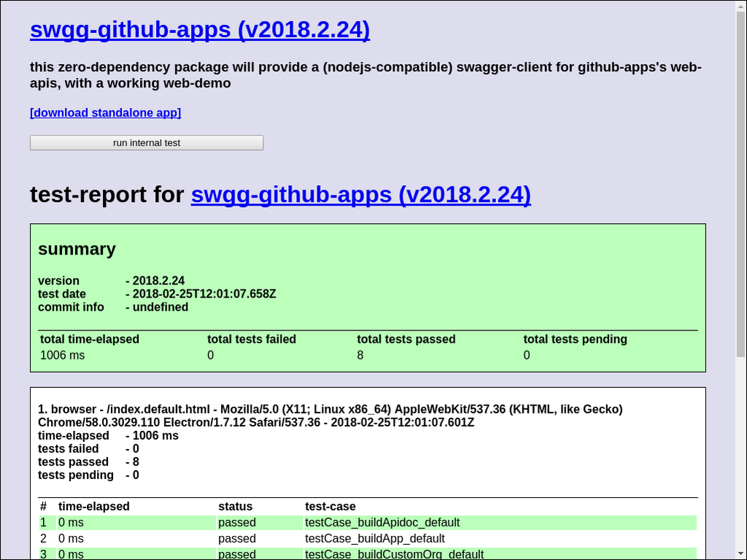The width and height of the screenshot is (747, 560).
Task: Click the run internal test button
Action: (147, 143)
